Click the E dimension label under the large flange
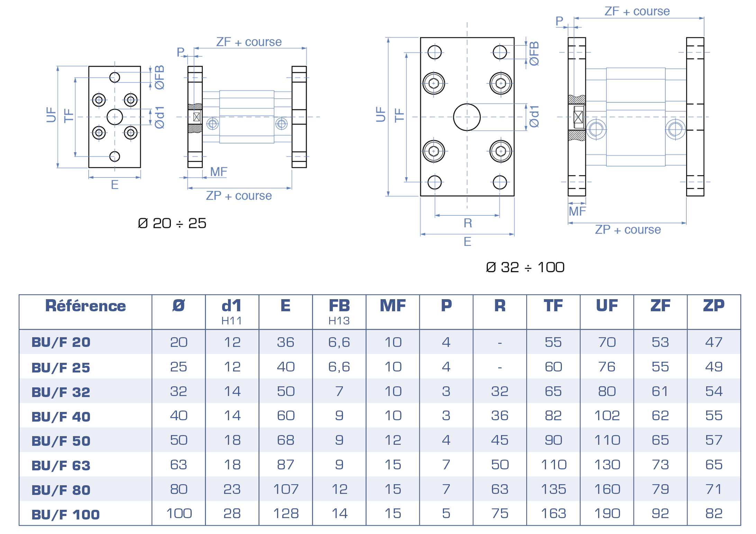 [467, 241]
